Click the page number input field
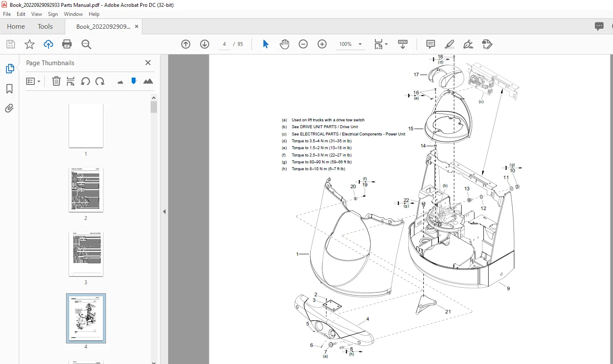The height and width of the screenshot is (364, 613). (x=224, y=44)
